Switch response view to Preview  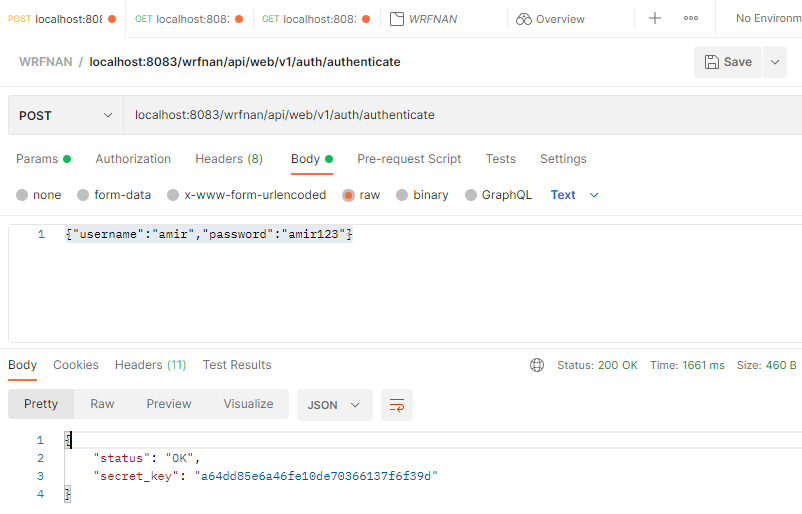click(x=169, y=404)
